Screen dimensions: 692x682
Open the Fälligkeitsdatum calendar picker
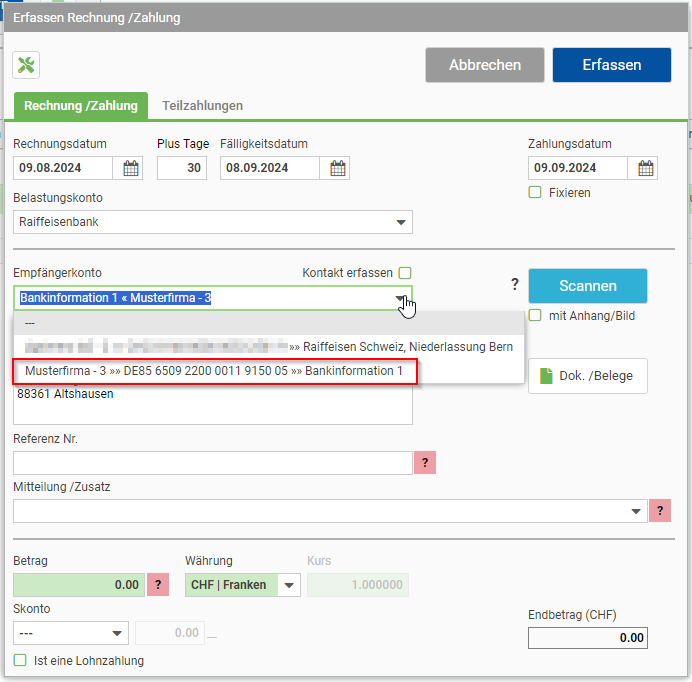tap(338, 168)
